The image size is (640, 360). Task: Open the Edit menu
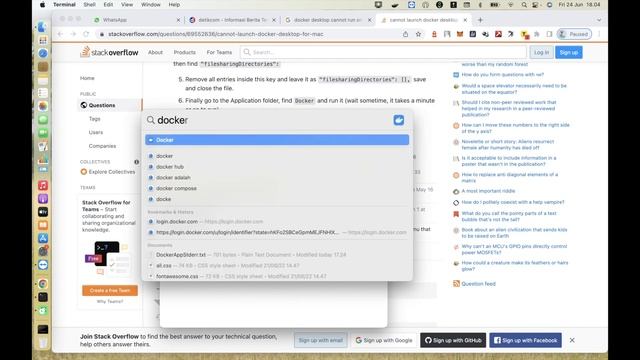[x=108, y=5]
